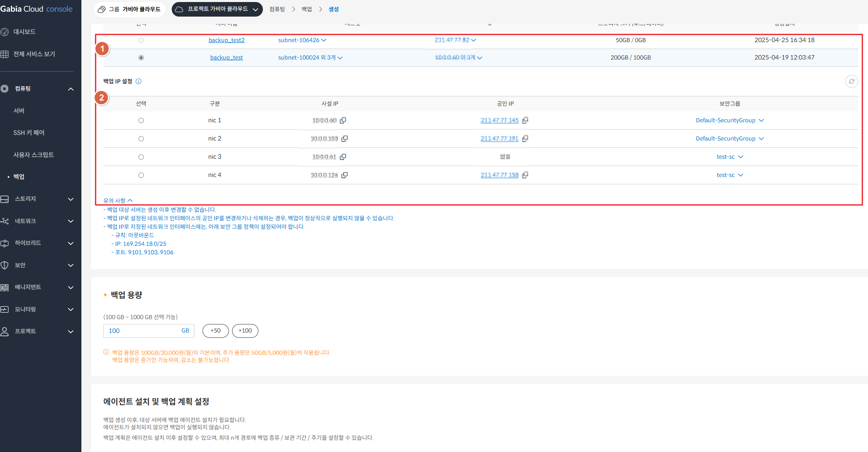Image resolution: width=868 pixels, height=452 pixels.
Task: Open the 전체 서비스 보기 menu
Action: (34, 54)
